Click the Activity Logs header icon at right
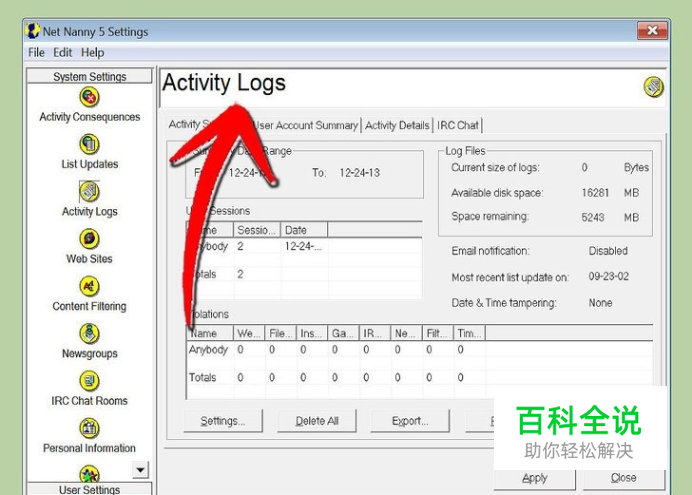Image resolution: width=692 pixels, height=495 pixels. coord(653,86)
